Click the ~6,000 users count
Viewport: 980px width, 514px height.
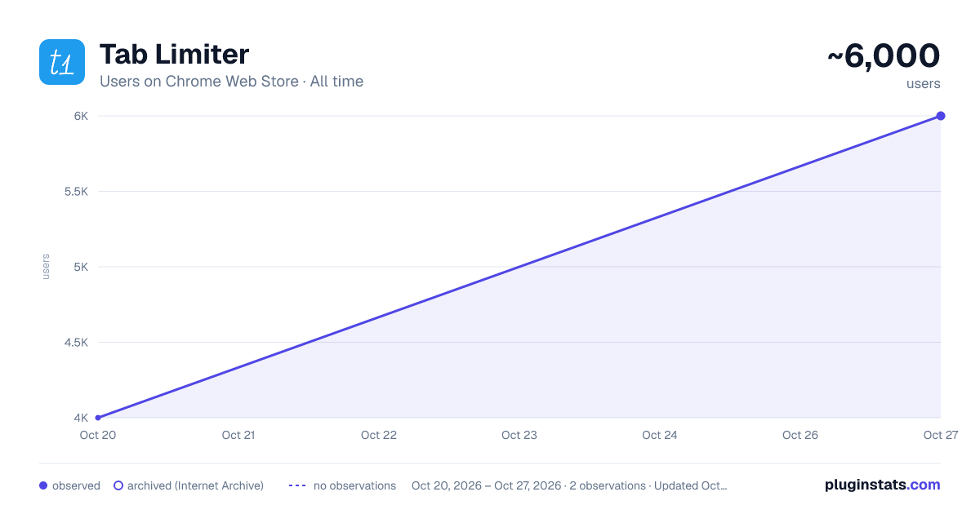pyautogui.click(x=884, y=56)
